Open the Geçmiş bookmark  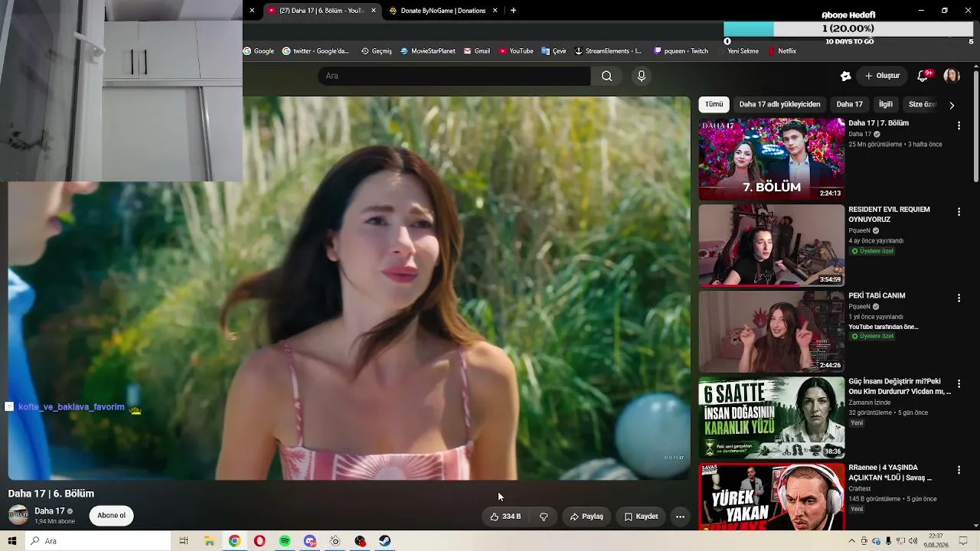(376, 51)
